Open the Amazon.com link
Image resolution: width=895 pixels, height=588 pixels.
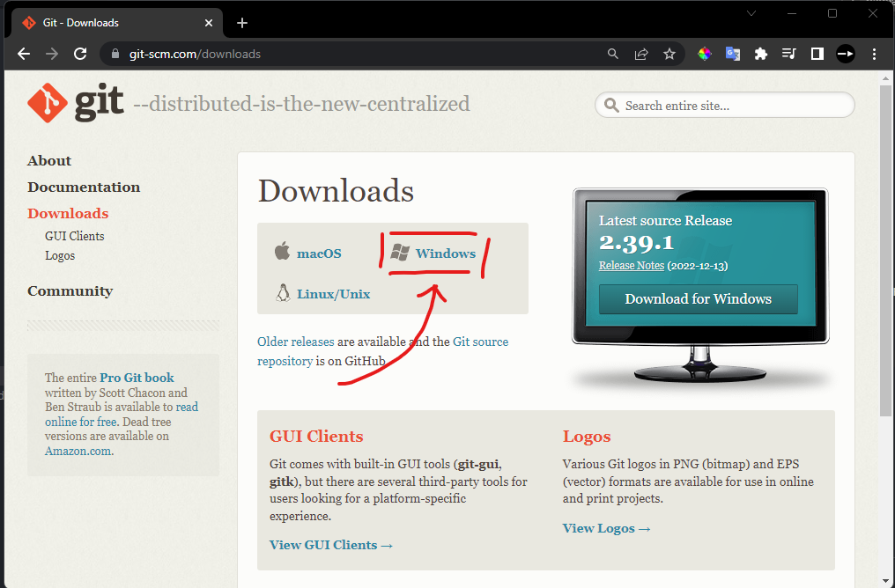[78, 451]
